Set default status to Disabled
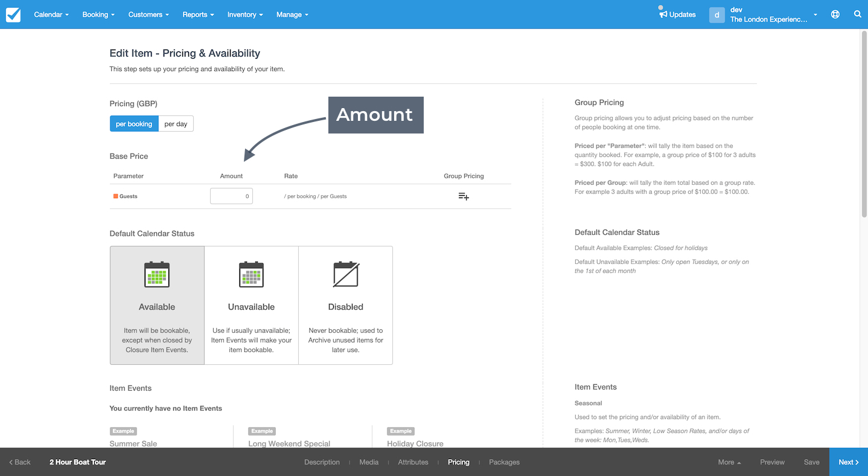Screen dimensions: 868x476 click(x=346, y=305)
